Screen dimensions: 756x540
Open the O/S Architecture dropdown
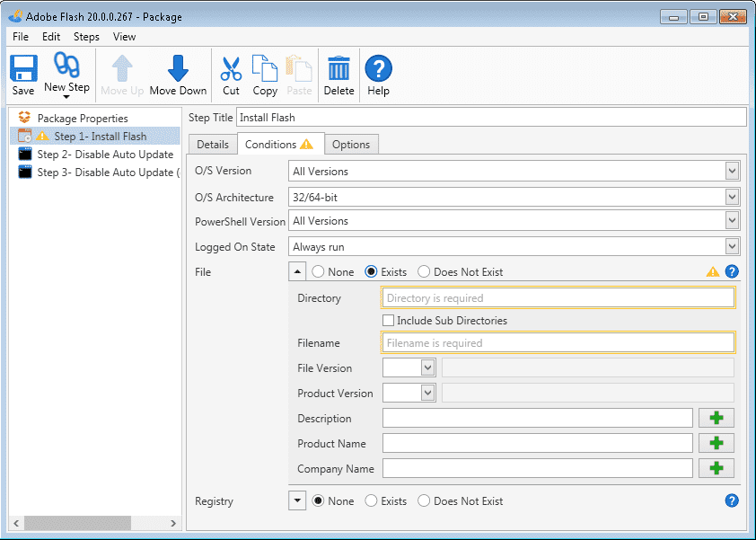(732, 197)
